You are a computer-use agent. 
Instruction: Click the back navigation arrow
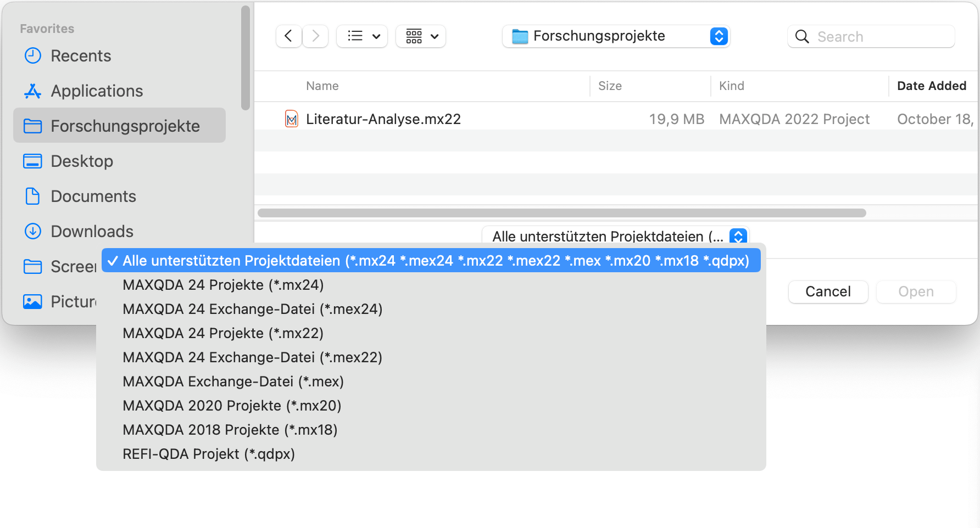(288, 36)
